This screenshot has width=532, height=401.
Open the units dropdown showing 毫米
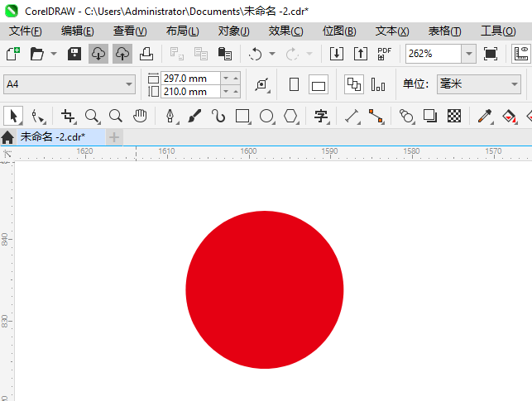point(479,84)
